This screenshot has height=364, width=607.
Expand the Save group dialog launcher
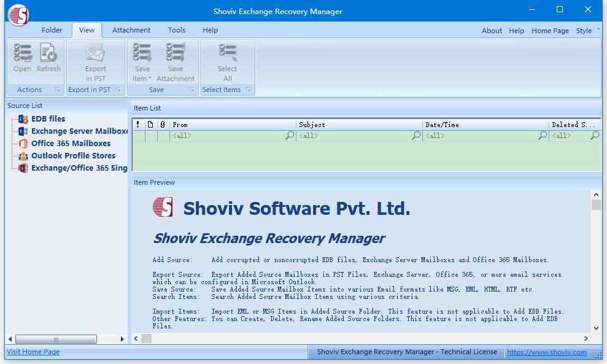click(x=191, y=90)
